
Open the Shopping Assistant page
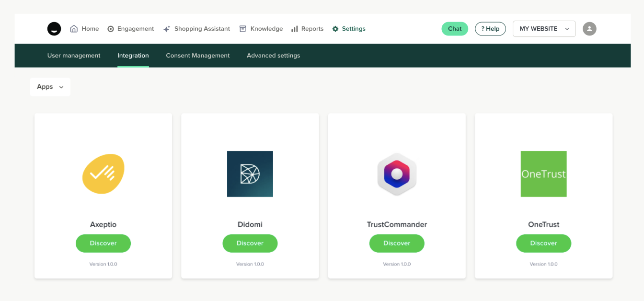point(196,29)
